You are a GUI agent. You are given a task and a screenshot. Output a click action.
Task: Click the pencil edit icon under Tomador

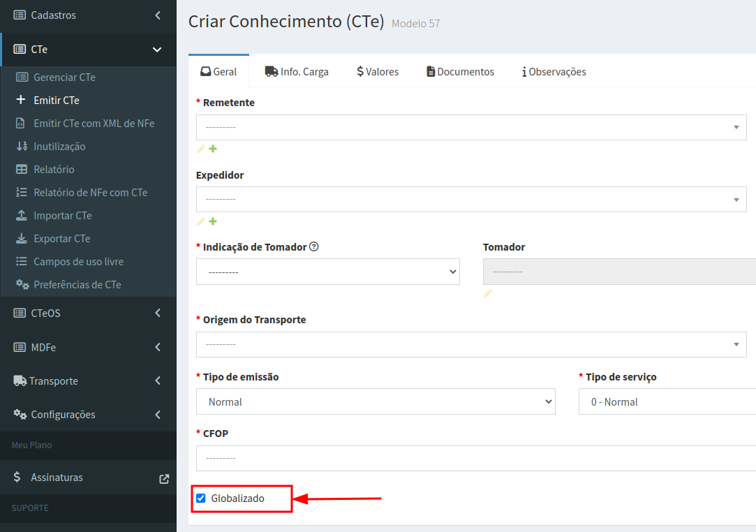488,294
